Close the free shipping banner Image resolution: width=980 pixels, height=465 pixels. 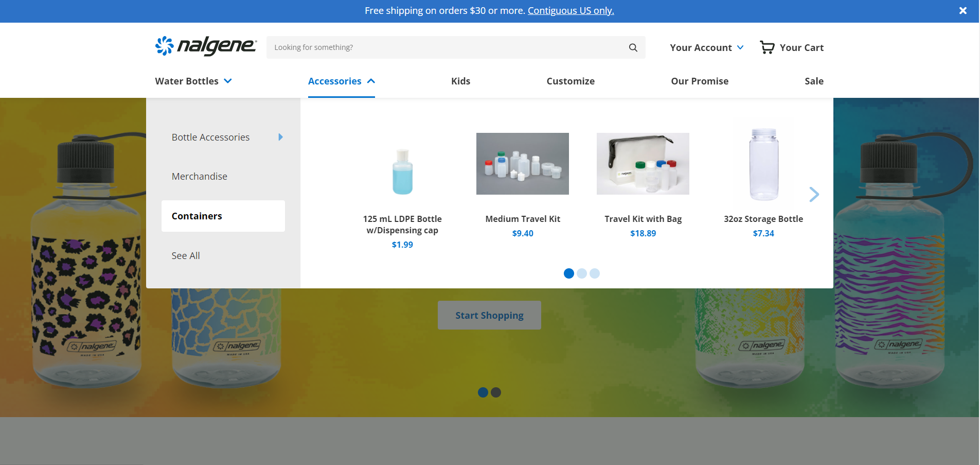(x=963, y=11)
